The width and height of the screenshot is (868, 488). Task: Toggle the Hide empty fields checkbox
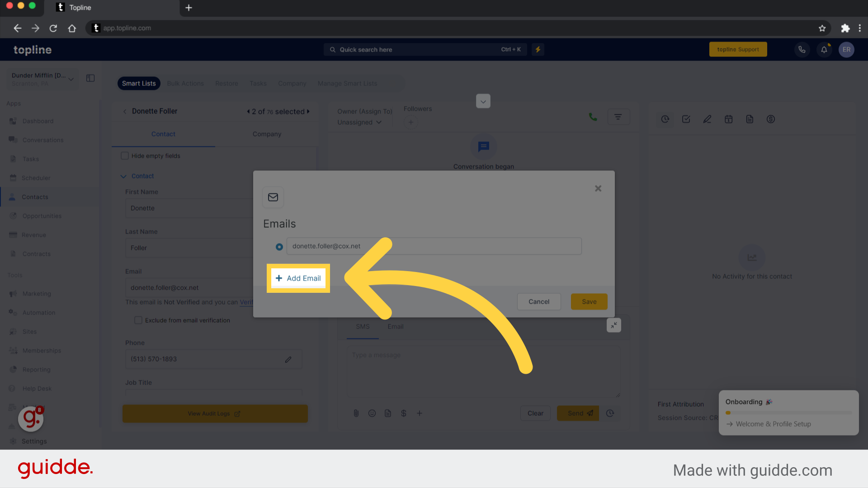click(x=125, y=155)
